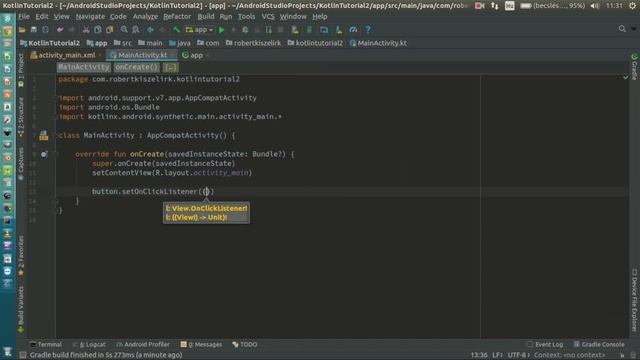Image resolution: width=640 pixels, height=360 pixels.
Task: Toggle the Structure tool window
Action: pyautogui.click(x=21, y=117)
